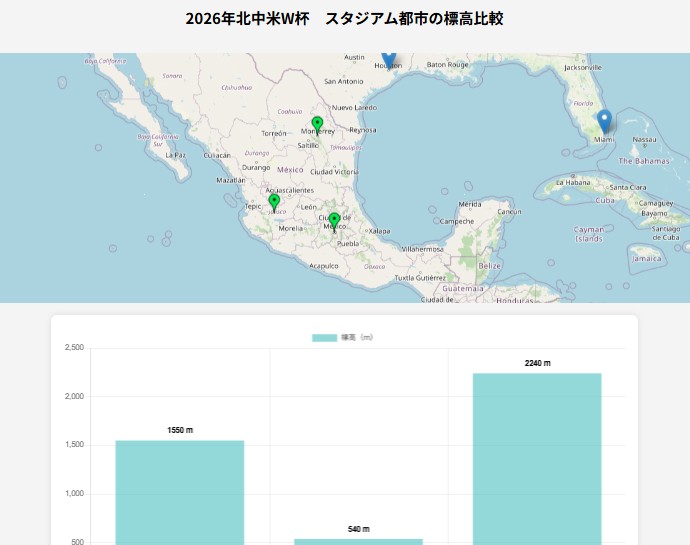Click the 2240 m data label
This screenshot has height=545, width=690.
[x=537, y=363]
